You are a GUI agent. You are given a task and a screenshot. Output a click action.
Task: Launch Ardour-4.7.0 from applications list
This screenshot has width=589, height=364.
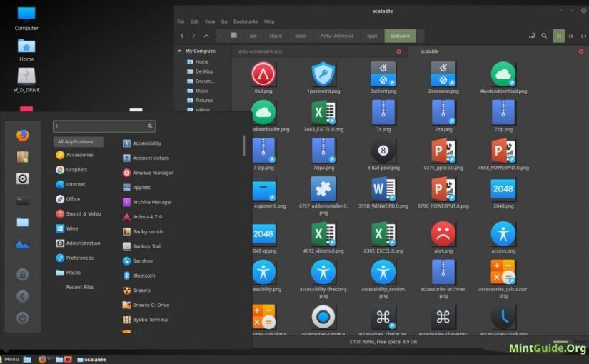[x=142, y=217]
